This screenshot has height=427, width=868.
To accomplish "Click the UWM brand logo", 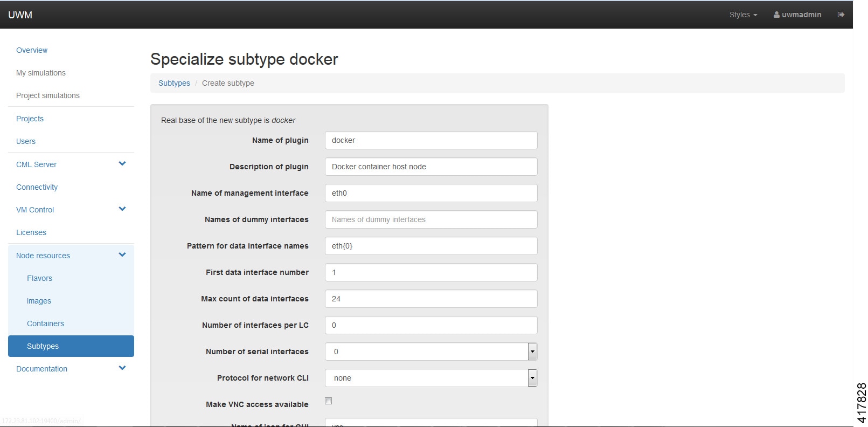I will tap(20, 15).
